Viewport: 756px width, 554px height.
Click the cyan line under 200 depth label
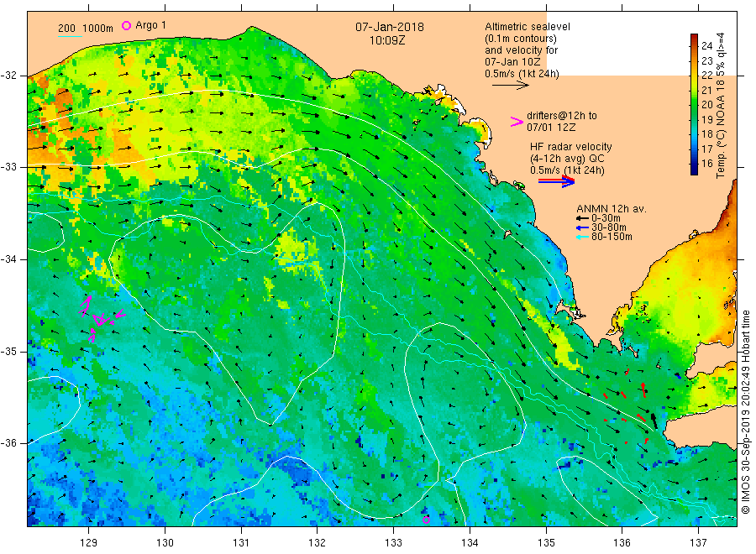click(x=70, y=36)
